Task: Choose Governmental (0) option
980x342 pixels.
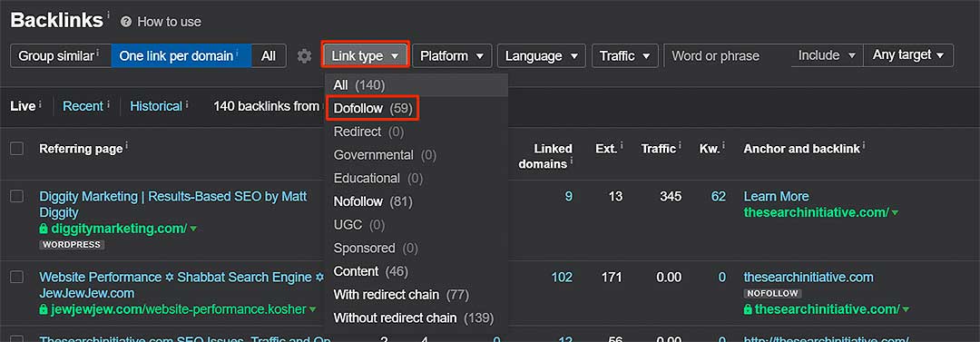Action: (x=416, y=155)
